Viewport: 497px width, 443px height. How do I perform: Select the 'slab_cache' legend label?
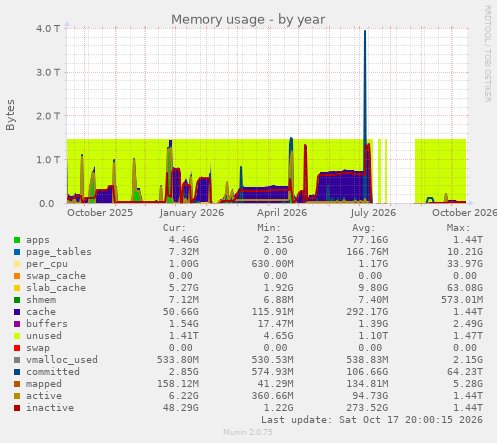(x=56, y=288)
